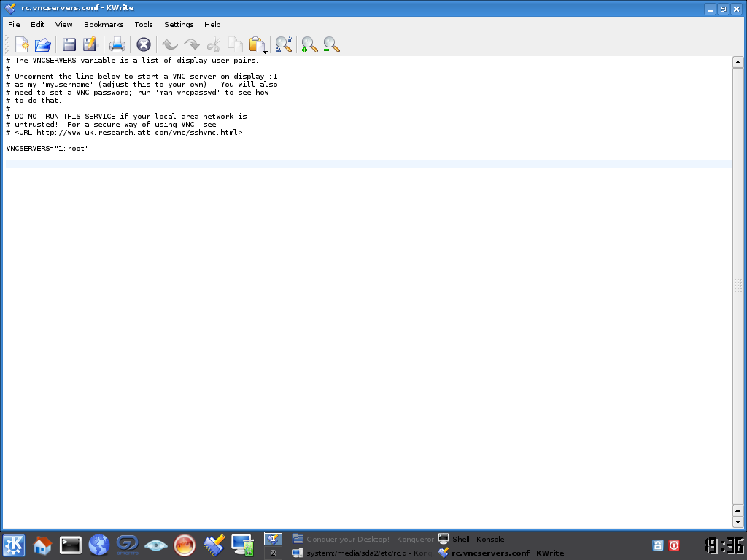The image size is (747, 560).
Task: Close the document with X icon
Action: (x=144, y=44)
